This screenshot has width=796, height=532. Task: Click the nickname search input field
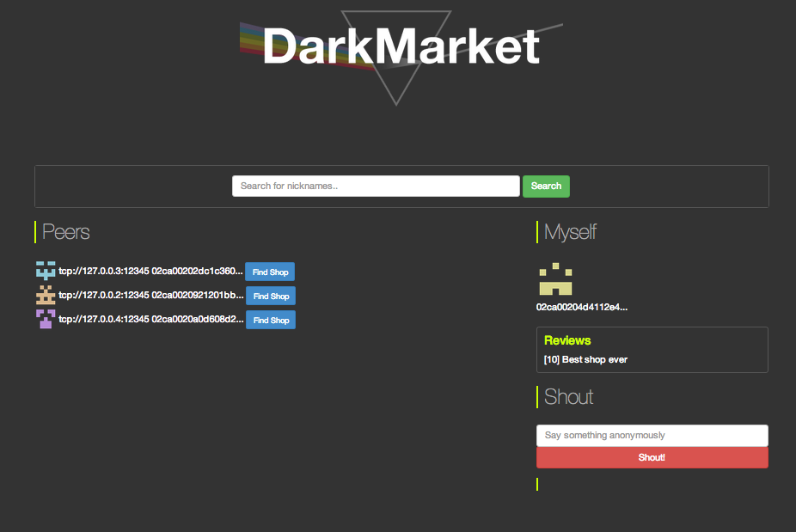(x=376, y=186)
